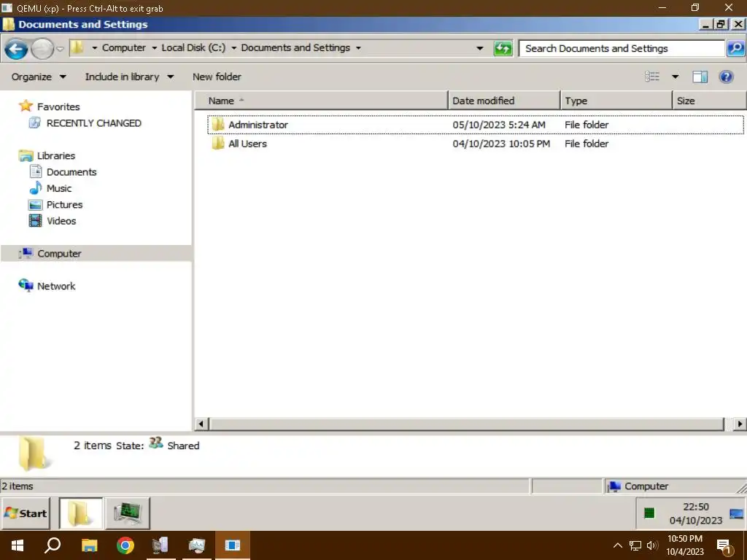Viewport: 747px width, 560px height.
Task: Open recent pages dropdown next to Forward
Action: [60, 49]
